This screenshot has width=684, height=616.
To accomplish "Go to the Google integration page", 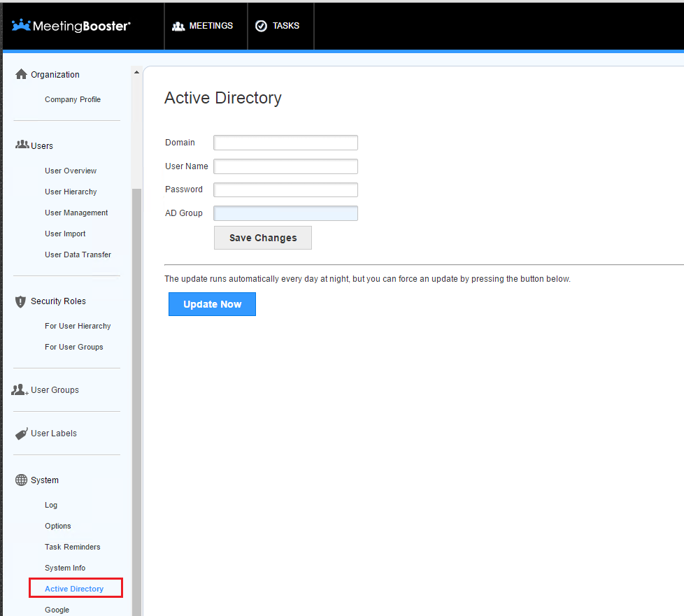I will tap(57, 610).
